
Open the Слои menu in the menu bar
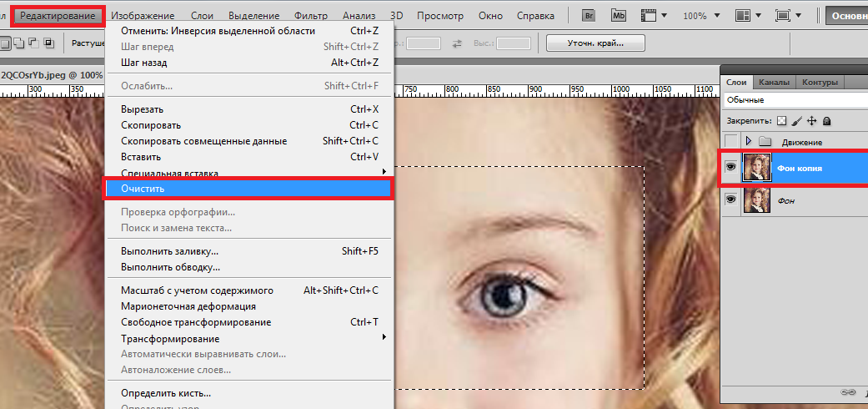click(202, 16)
